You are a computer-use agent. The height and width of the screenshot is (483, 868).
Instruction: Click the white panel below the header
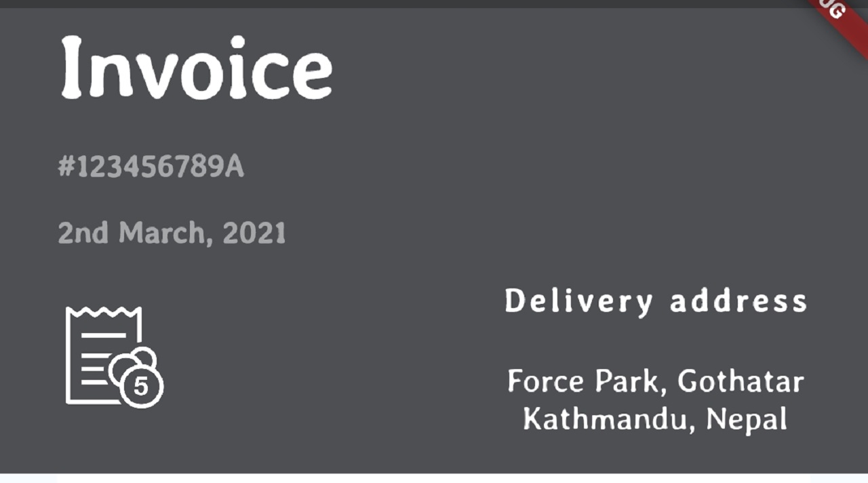click(434, 478)
